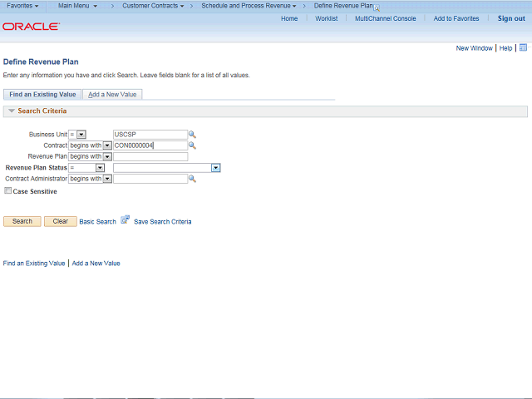Open the Contract operator dropdown
The image size is (532, 399).
[x=107, y=145]
